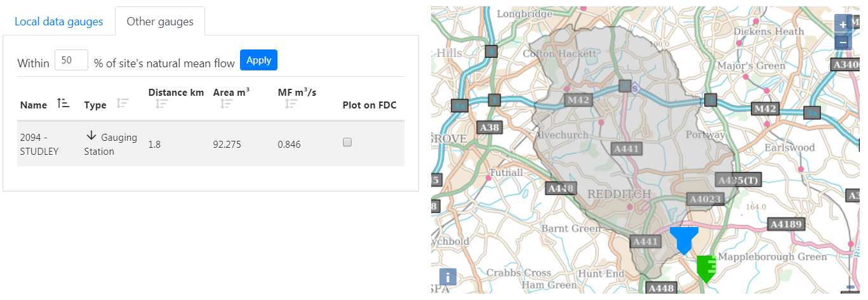Image resolution: width=868 pixels, height=300 pixels.
Task: Open map attribution info button
Action: pos(448,277)
